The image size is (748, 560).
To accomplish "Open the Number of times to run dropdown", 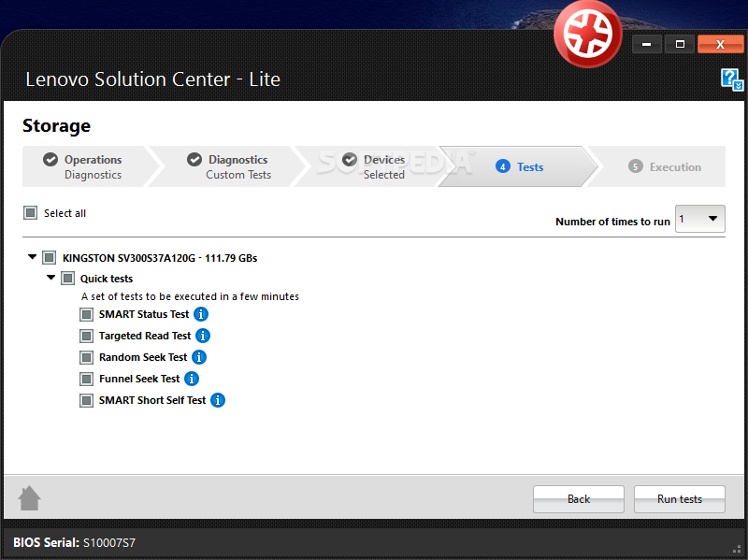I will (699, 219).
